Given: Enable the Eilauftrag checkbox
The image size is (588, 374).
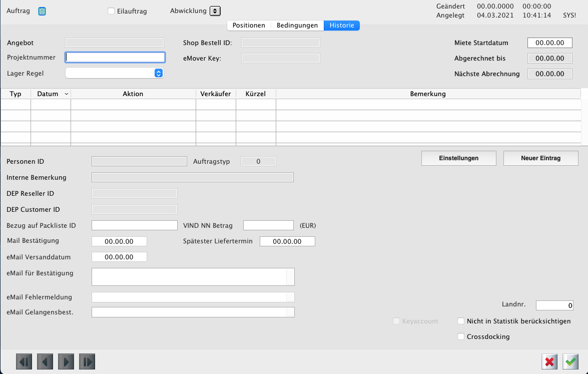Looking at the screenshot, I should (111, 11).
